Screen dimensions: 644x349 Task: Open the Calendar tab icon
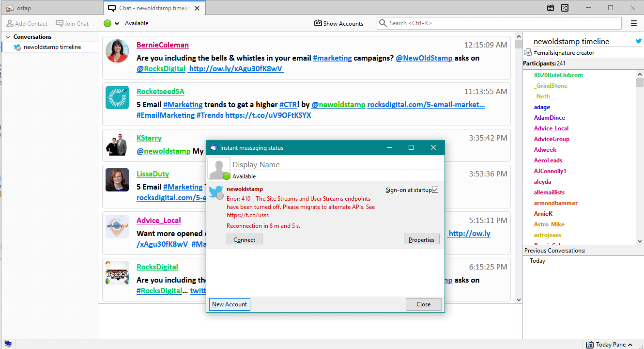coord(551,8)
